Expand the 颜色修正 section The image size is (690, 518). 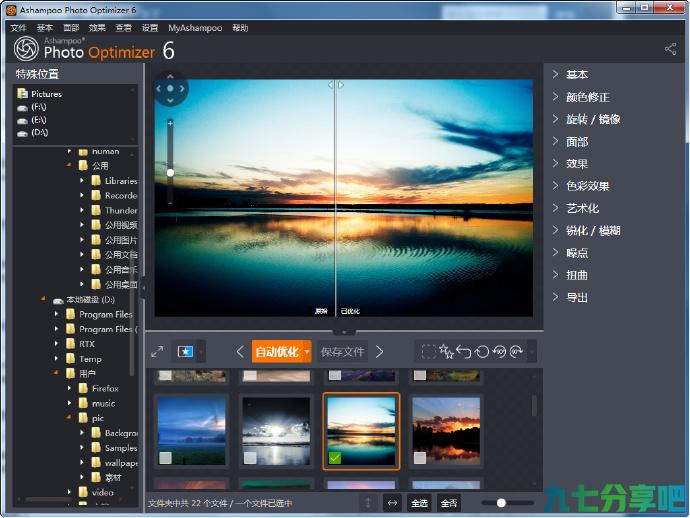(581, 97)
